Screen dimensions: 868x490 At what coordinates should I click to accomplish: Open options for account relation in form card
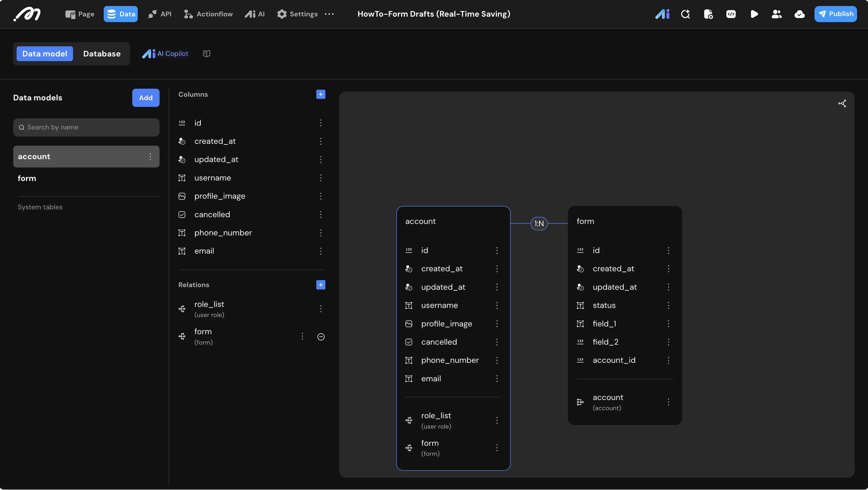[668, 402]
